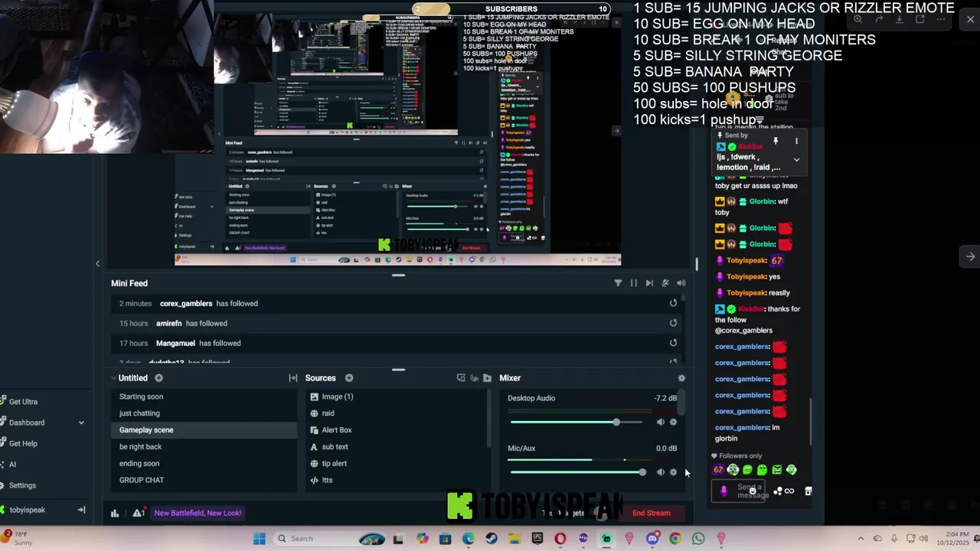
Task: Select the just chatting scene
Action: 204,413
